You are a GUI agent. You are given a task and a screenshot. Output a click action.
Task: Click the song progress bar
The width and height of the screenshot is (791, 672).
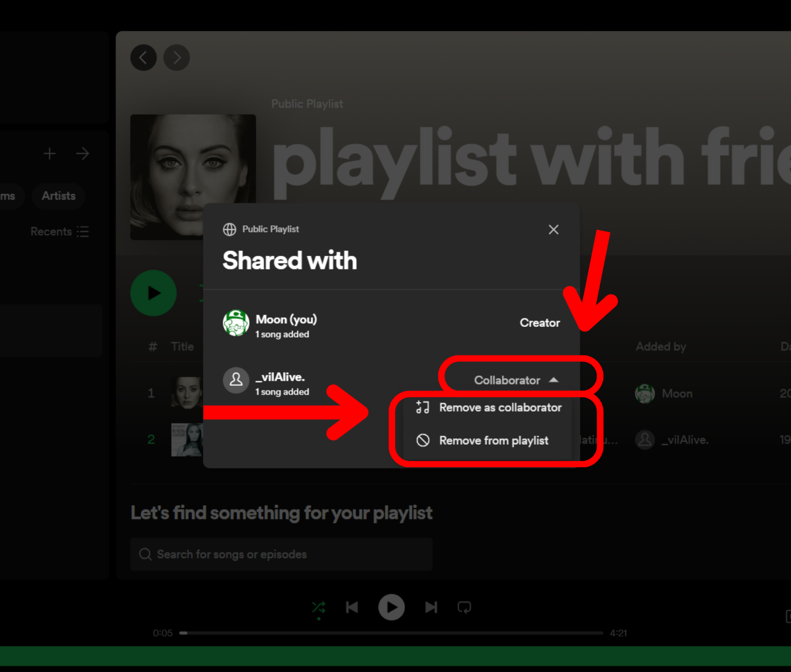pos(391,633)
